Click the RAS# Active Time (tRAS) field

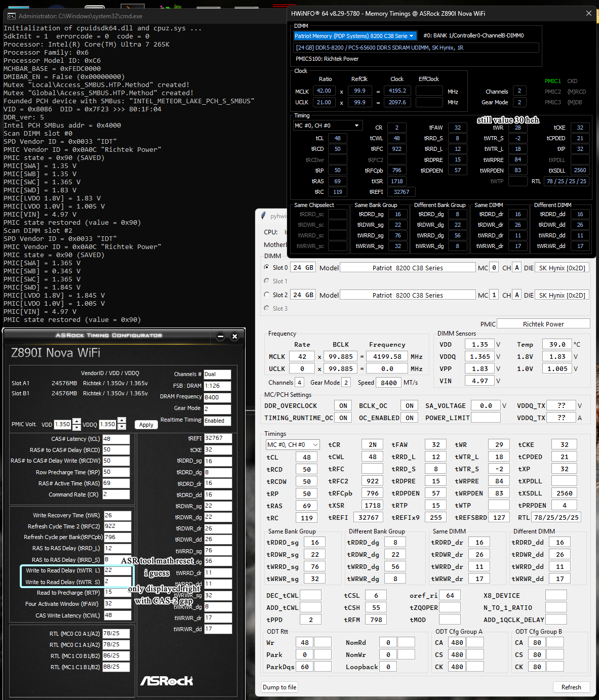click(116, 483)
